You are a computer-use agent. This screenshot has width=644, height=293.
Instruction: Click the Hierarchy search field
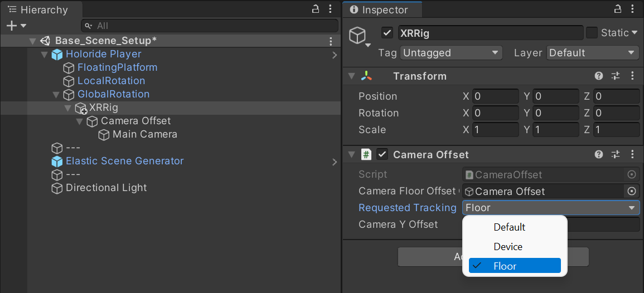210,26
